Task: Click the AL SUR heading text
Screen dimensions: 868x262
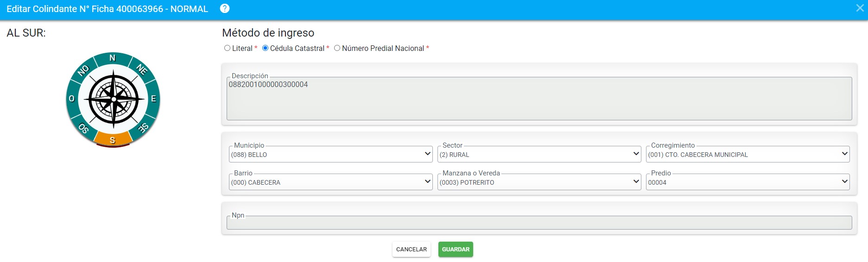Action: [26, 33]
